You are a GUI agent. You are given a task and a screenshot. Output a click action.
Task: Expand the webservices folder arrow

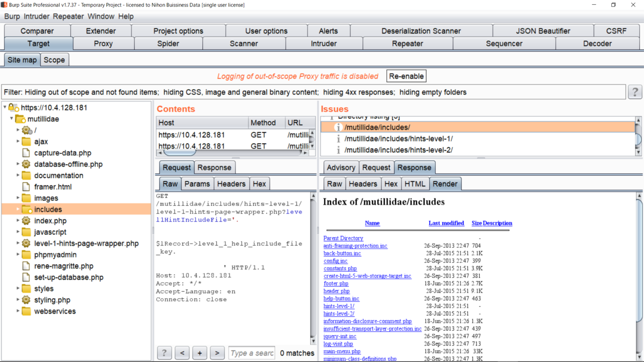(18, 311)
